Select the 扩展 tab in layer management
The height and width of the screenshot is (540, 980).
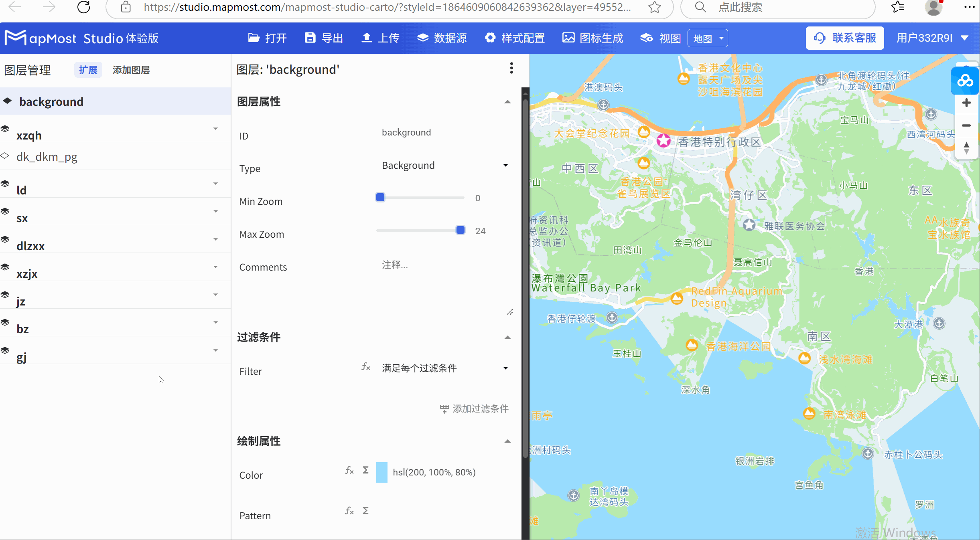88,69
